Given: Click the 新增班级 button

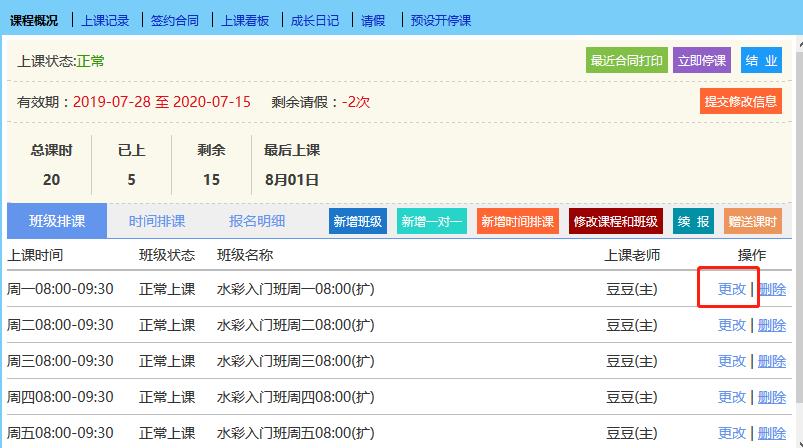Looking at the screenshot, I should click(x=357, y=222).
